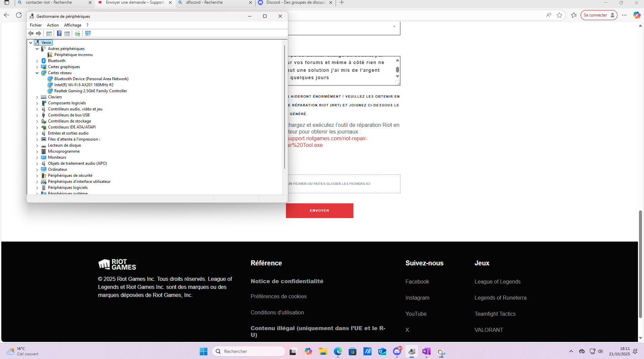Click the taskbar Rechercher search box
The height and width of the screenshot is (359, 644).
[x=249, y=351]
